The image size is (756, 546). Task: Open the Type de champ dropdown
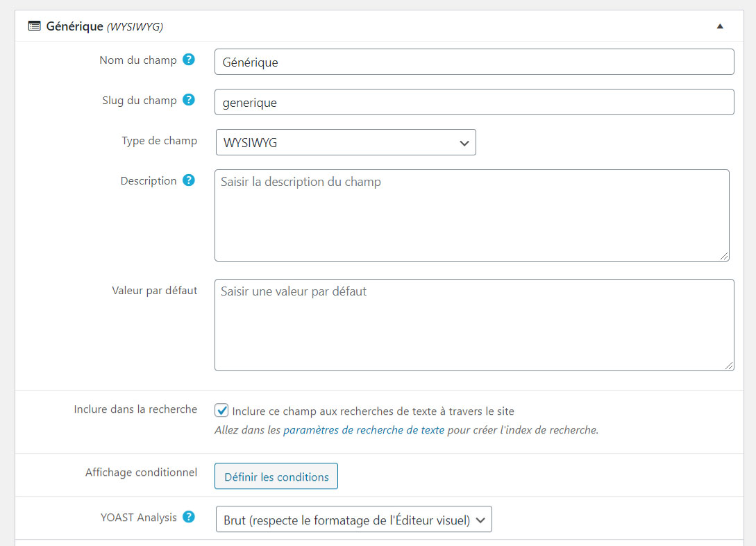pyautogui.click(x=346, y=142)
